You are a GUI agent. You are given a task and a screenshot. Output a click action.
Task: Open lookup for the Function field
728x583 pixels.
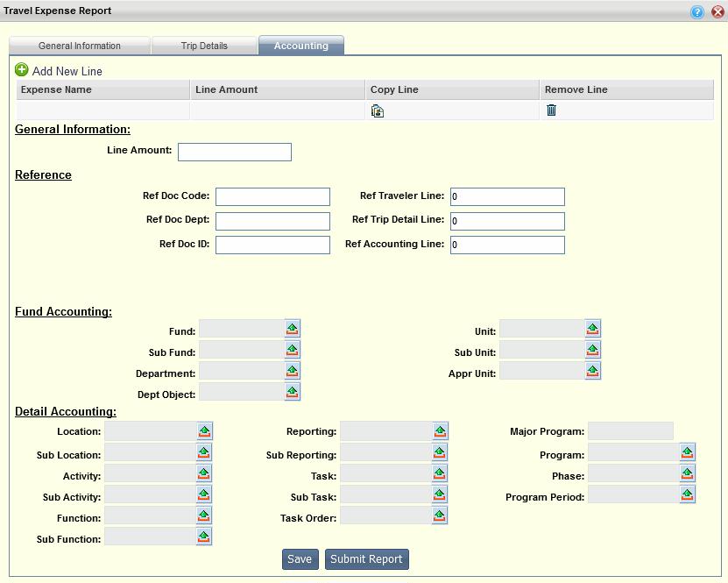[204, 515]
